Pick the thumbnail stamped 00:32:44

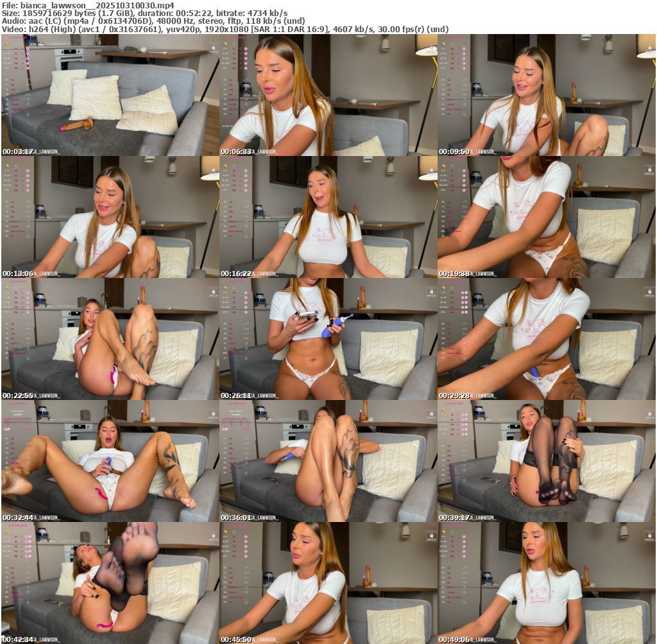pos(110,461)
